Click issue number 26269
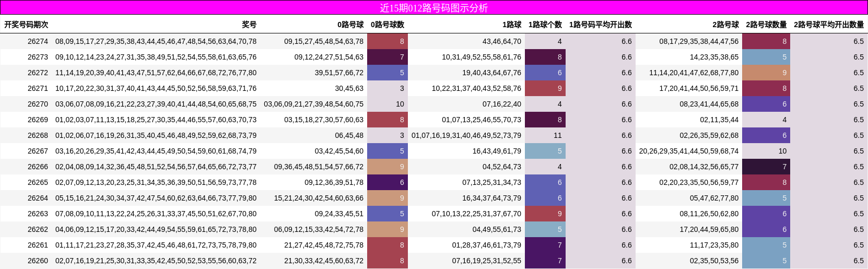The image size is (868, 269). (x=38, y=120)
